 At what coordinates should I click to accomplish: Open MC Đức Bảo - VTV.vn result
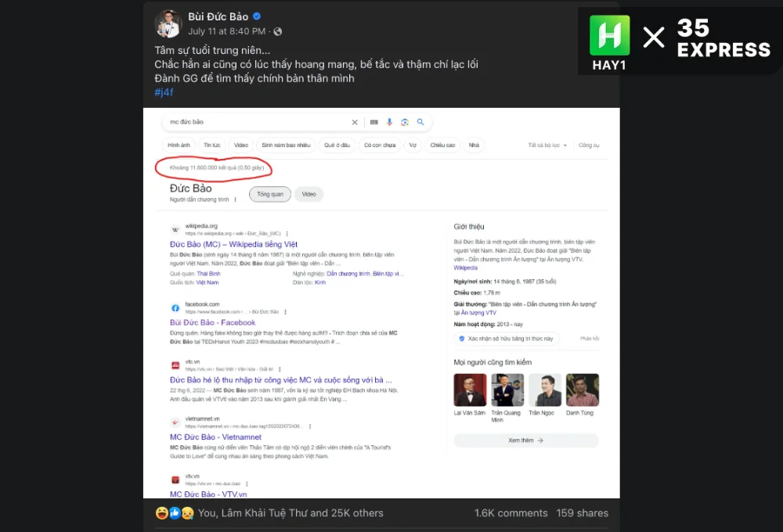208,494
